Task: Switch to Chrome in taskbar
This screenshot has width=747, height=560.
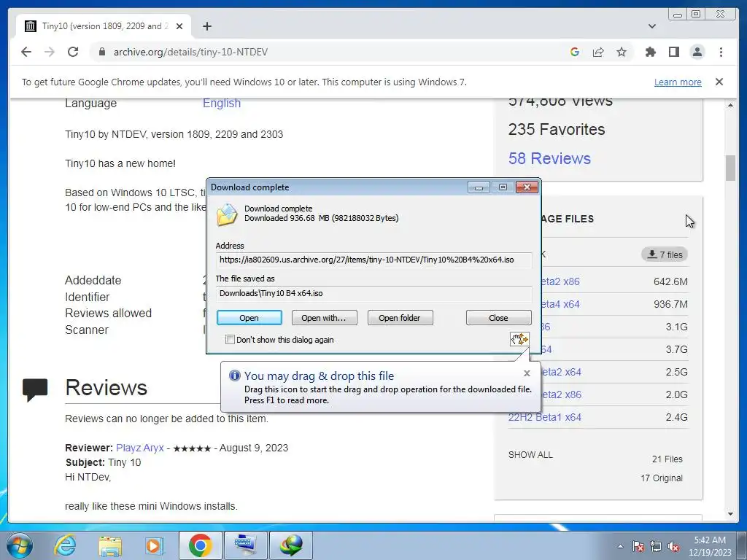Action: coord(200,545)
